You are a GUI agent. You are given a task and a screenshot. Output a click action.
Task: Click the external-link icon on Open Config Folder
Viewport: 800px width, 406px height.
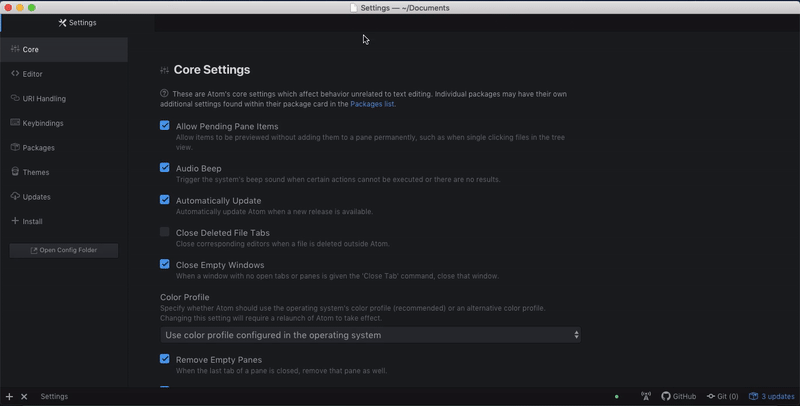pos(34,250)
